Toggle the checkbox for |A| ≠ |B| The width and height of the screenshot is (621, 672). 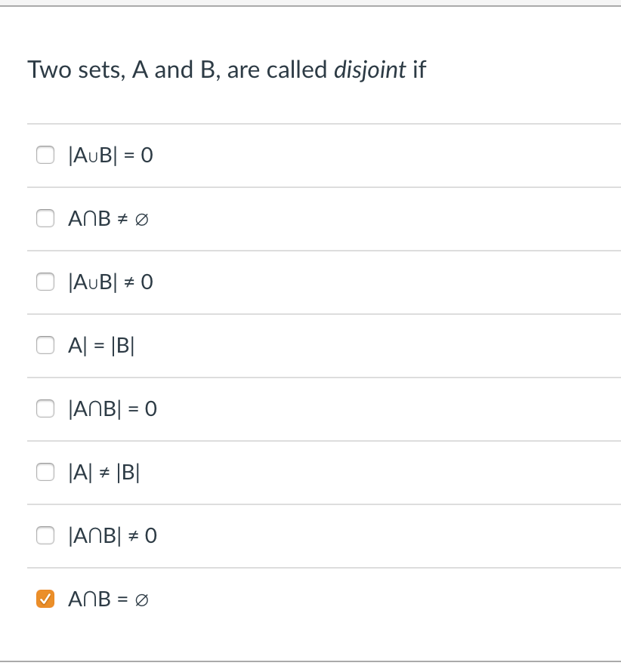coord(45,472)
